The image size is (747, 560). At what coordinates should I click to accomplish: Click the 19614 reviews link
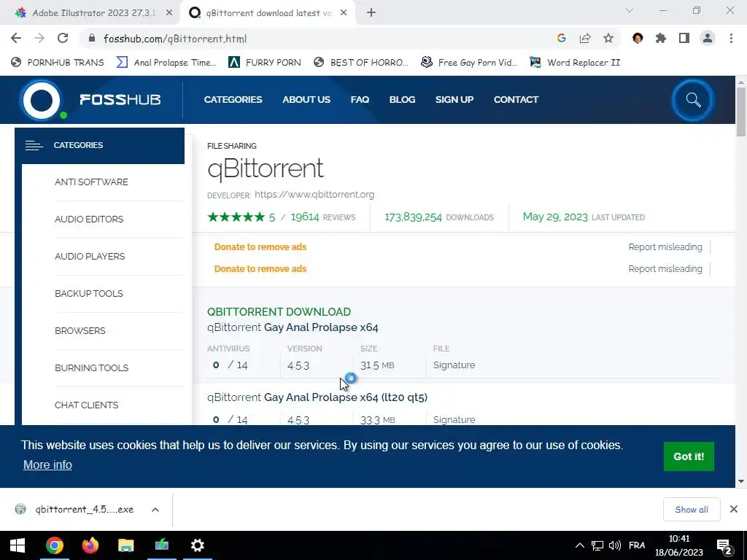tap(323, 217)
